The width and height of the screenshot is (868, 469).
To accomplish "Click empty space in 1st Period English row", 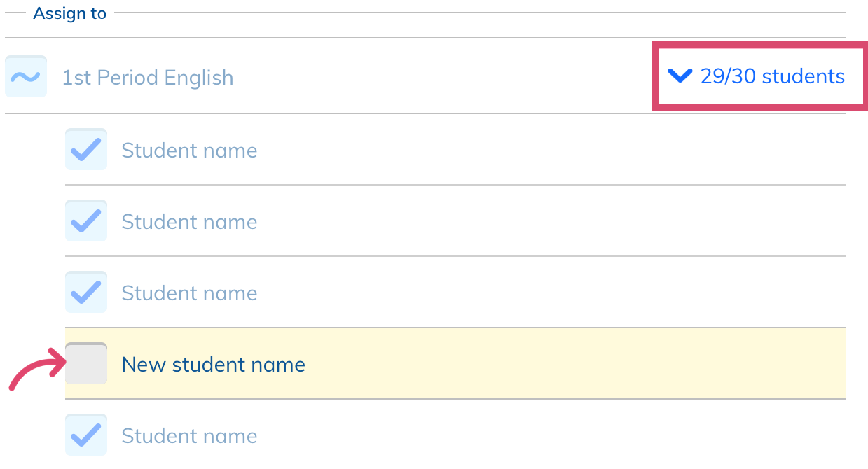I will 441,76.
